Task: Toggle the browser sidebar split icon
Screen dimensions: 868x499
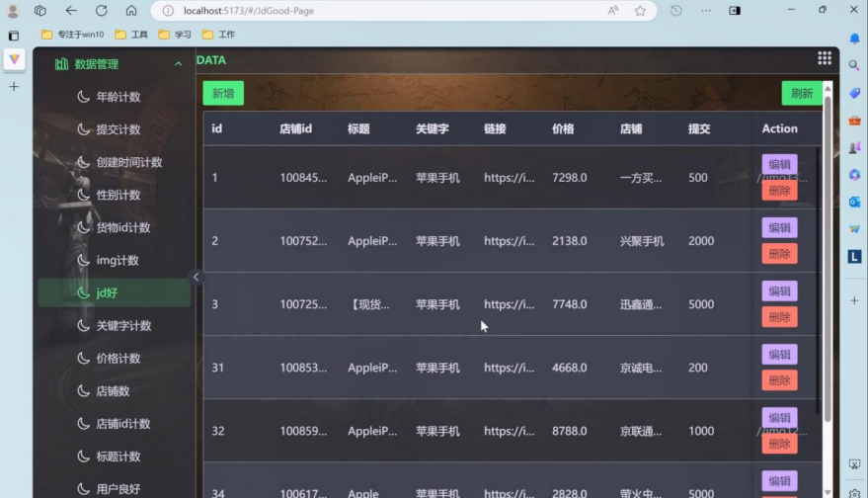Action: (735, 11)
